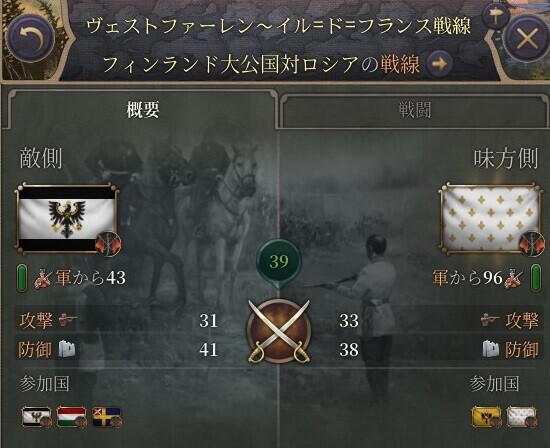
Task: Click the crossed sabers battle icon
Action: pos(279,332)
